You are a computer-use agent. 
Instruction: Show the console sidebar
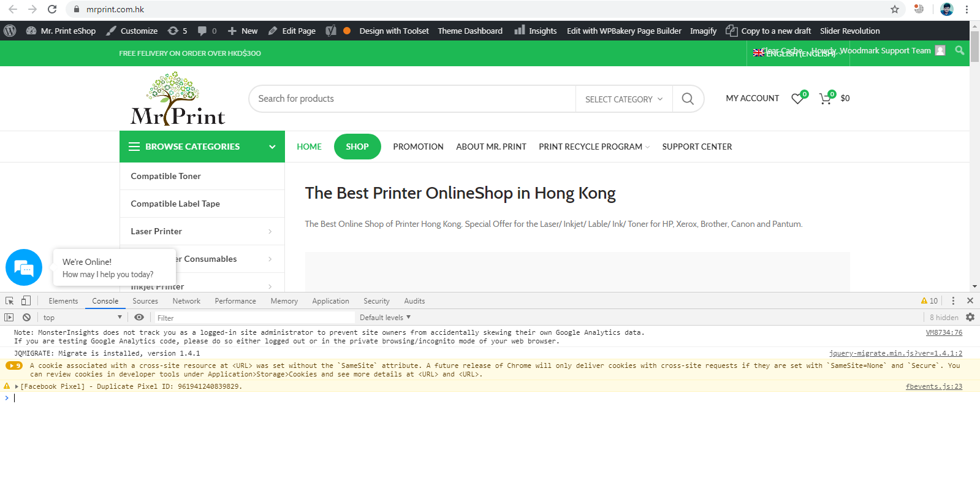tap(9, 317)
